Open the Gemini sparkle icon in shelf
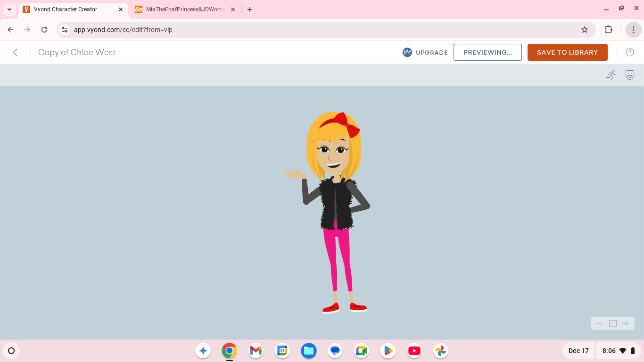Viewport: 644px width, 362px height. 203,351
